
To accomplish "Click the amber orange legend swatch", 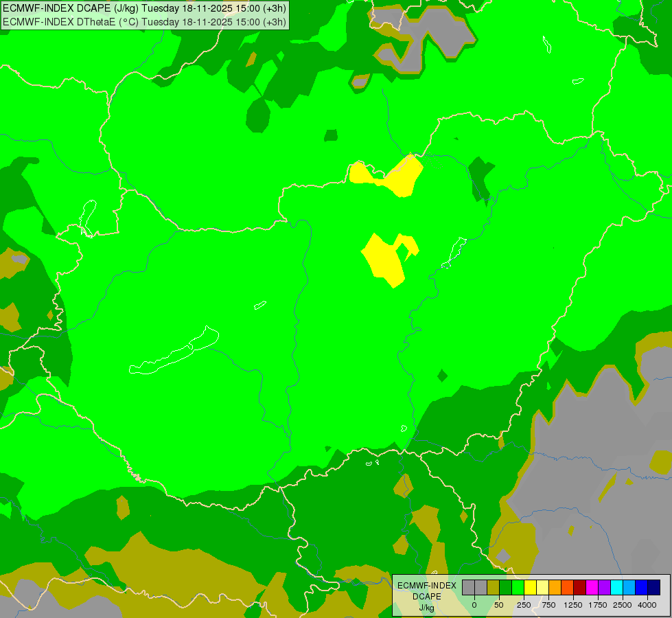I will 555,588.
